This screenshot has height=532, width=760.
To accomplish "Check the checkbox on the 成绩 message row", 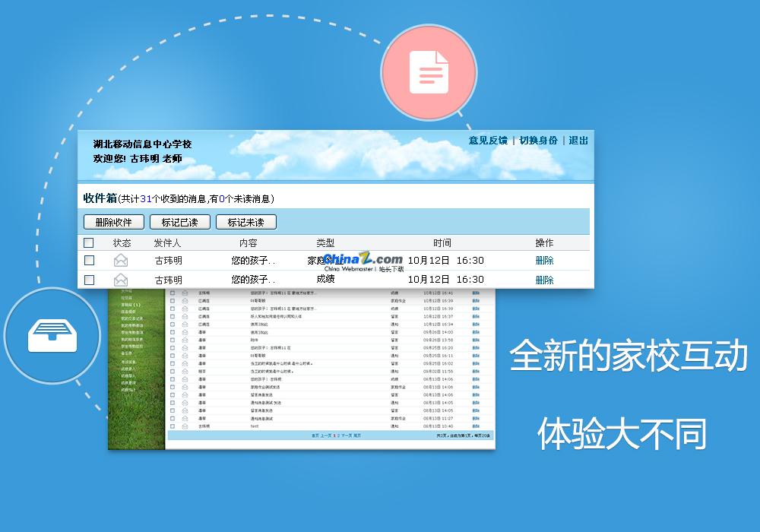I will click(88, 279).
